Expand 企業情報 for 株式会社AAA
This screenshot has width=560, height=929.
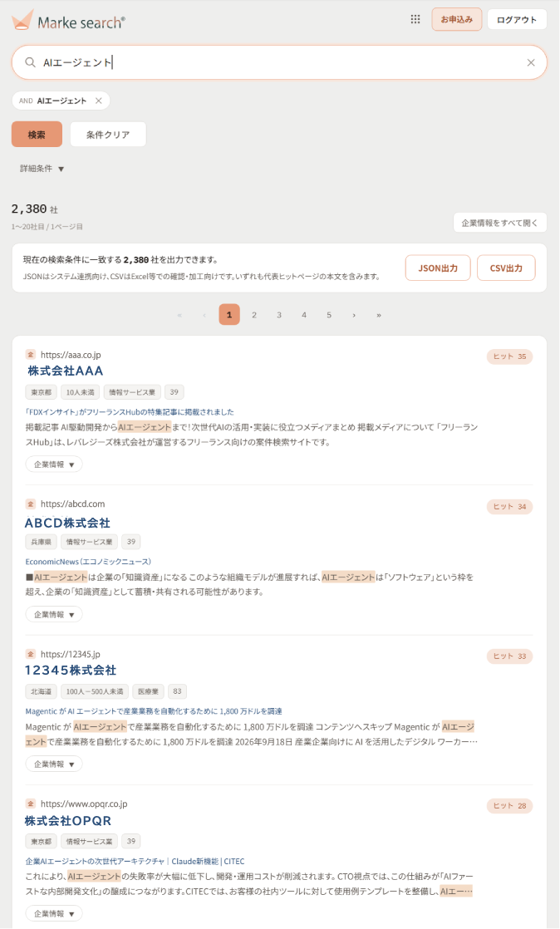coord(54,464)
